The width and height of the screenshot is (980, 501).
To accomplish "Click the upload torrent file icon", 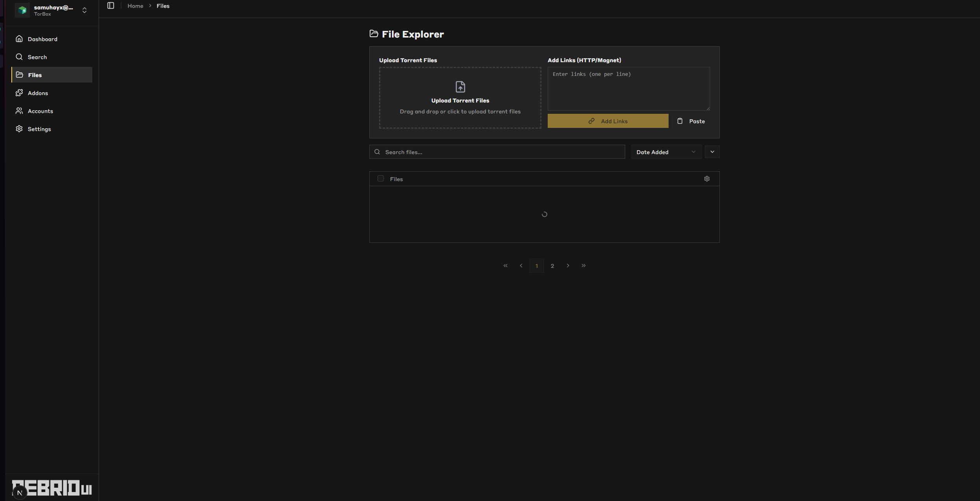I will pos(460,86).
